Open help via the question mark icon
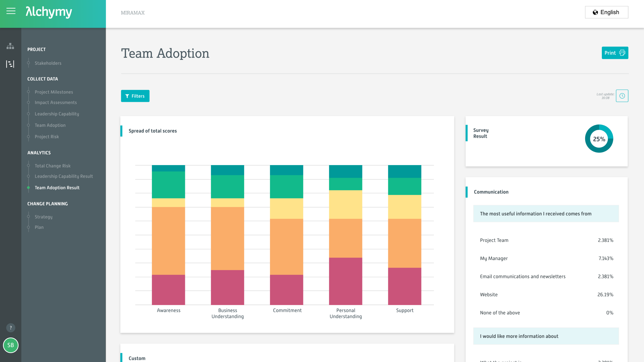Screen dimensions: 644x362 click(x=10, y=328)
